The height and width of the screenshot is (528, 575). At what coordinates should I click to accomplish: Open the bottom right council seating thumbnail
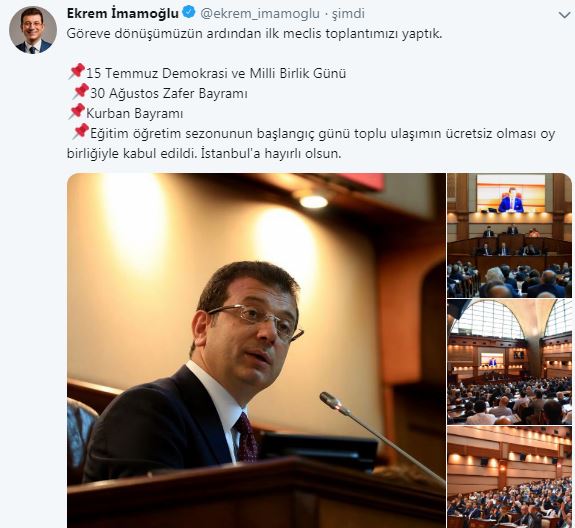pos(509,477)
